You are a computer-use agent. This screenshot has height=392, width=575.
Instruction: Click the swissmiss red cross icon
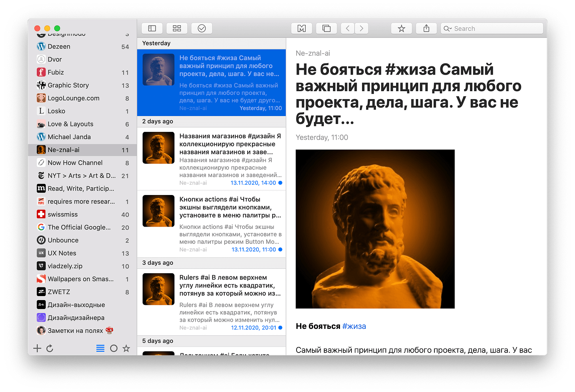[x=41, y=214]
